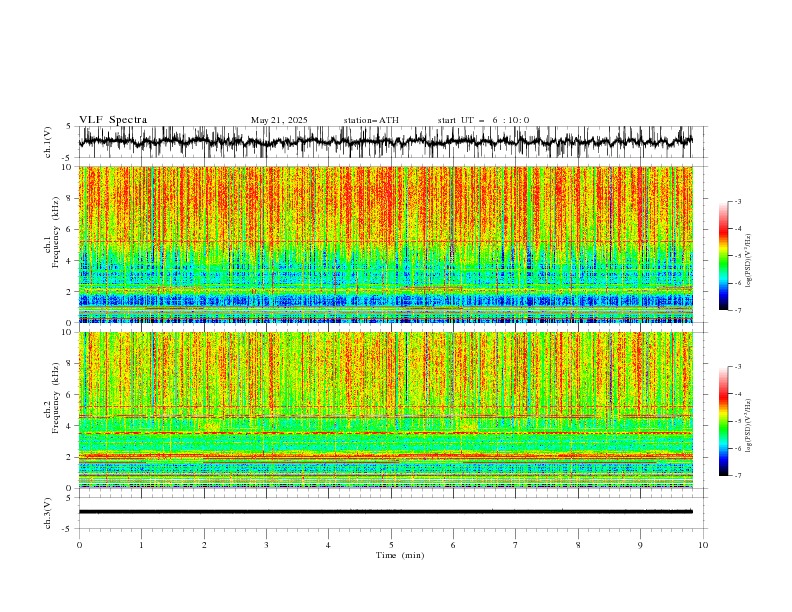Screen dimensions: 792x612
Task: Click the ch.2 spectrogram color scale bar
Action: coord(723,421)
